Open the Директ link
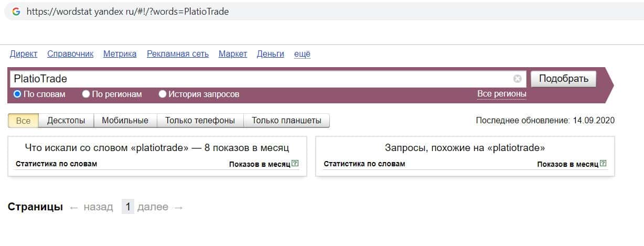The height and width of the screenshot is (246, 644). tap(24, 54)
